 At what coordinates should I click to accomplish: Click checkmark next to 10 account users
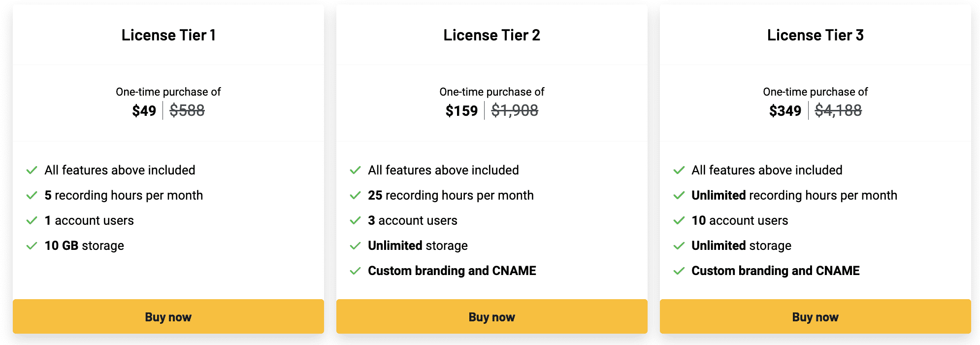tap(679, 221)
